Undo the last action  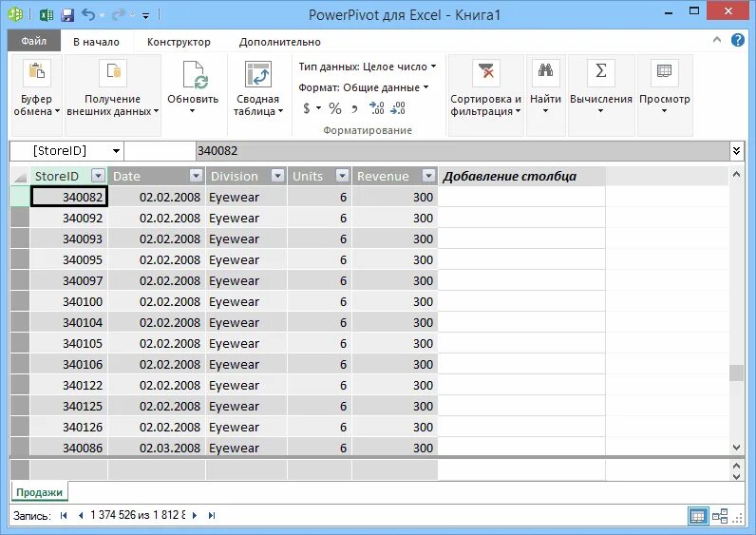(88, 14)
